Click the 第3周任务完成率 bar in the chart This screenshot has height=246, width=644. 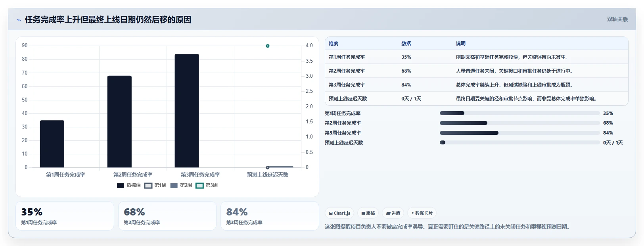point(187,111)
